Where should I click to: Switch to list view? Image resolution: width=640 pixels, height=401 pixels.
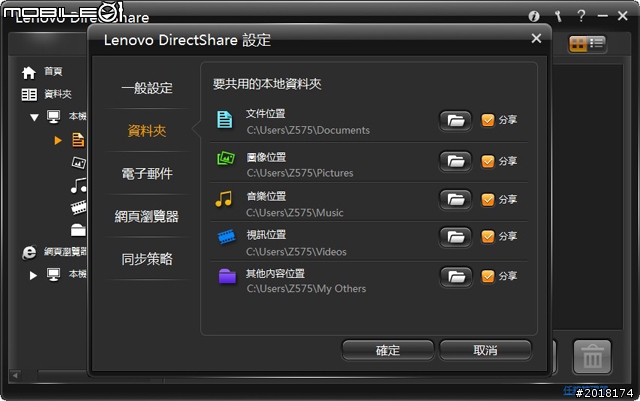pos(596,43)
